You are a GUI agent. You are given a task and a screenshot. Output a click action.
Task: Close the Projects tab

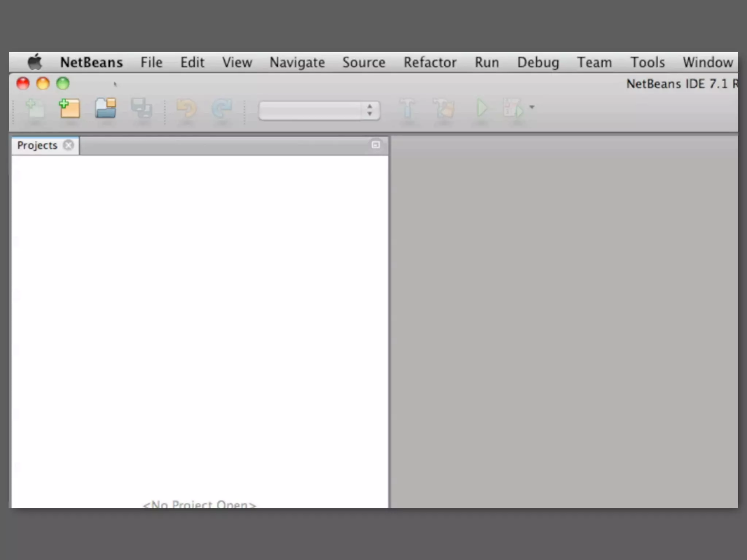pyautogui.click(x=68, y=145)
